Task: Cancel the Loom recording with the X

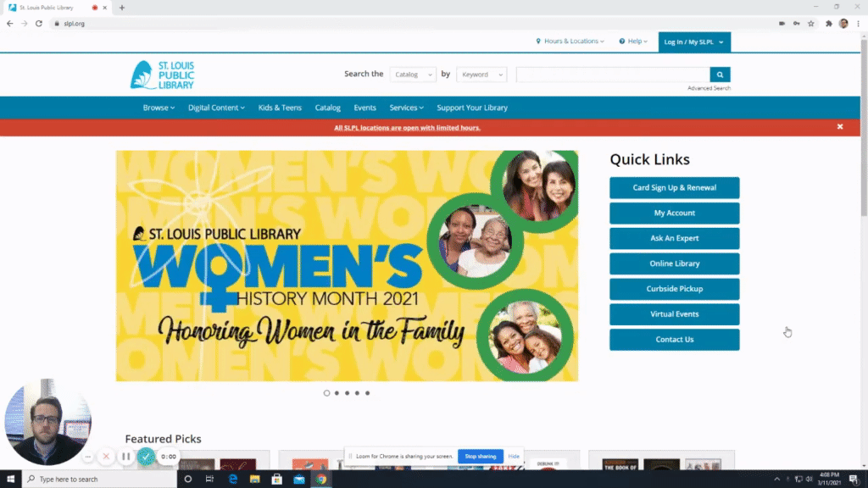Action: (106, 457)
